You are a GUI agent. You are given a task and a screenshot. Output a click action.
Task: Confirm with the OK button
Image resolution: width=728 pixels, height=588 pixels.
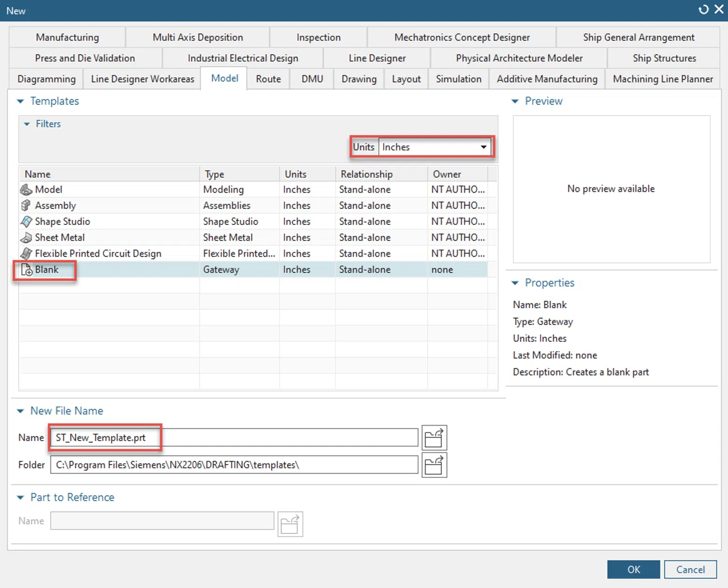coord(633,569)
